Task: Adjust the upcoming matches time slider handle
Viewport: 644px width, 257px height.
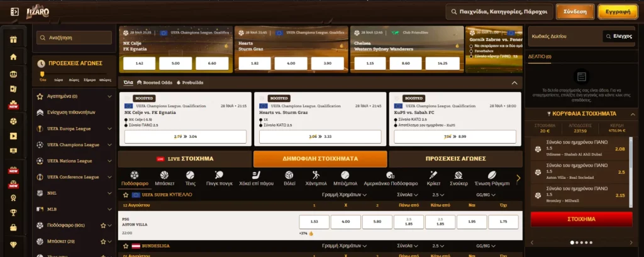Action: click(x=41, y=74)
